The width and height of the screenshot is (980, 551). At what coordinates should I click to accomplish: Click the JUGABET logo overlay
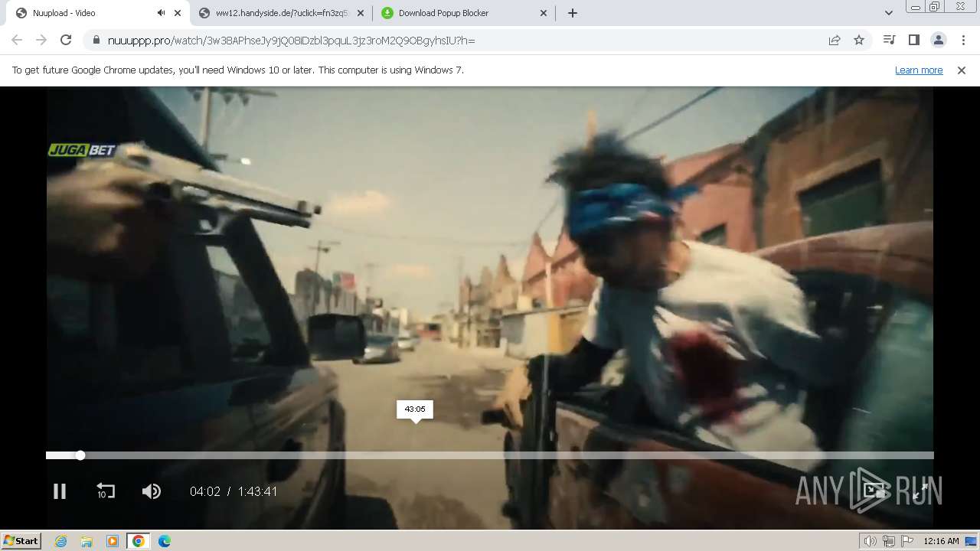point(81,150)
